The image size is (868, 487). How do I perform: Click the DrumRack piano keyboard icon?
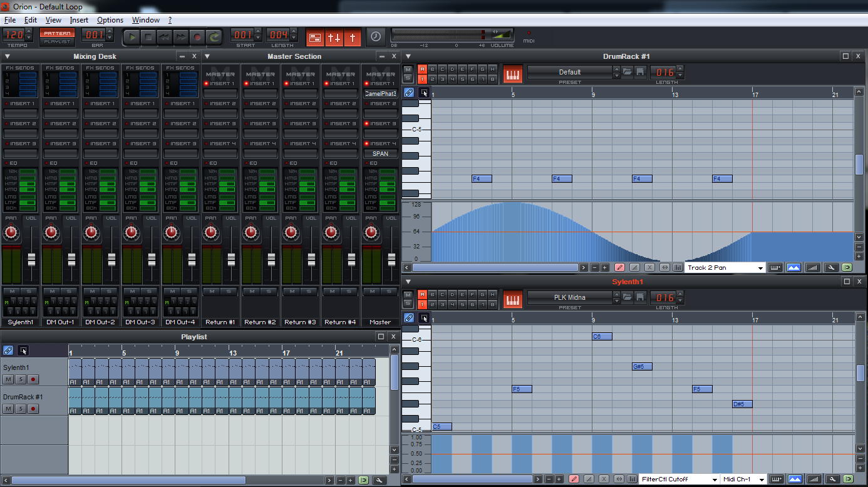pyautogui.click(x=512, y=74)
